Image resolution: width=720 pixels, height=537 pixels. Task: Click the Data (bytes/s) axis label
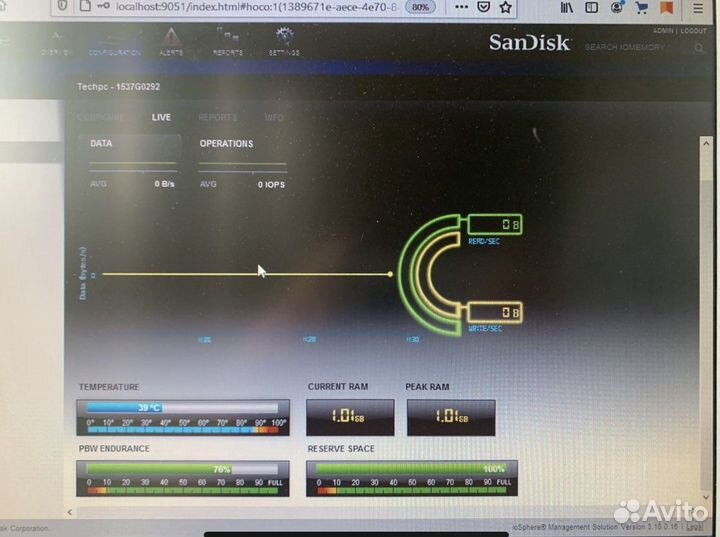(x=83, y=273)
